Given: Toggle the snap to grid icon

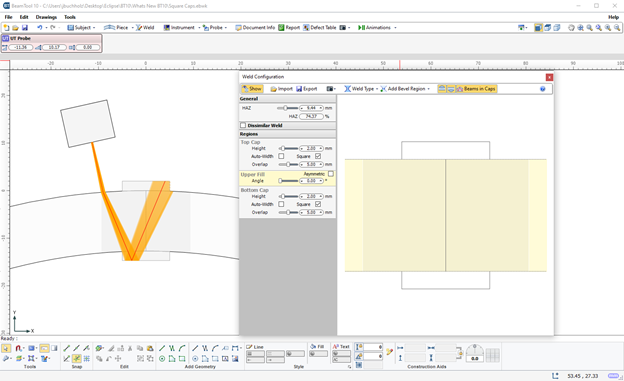Looking at the screenshot, I should (x=86, y=359).
